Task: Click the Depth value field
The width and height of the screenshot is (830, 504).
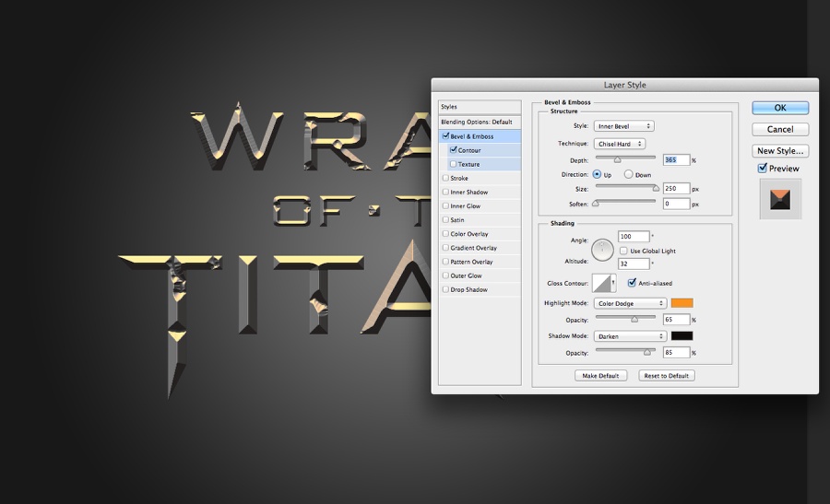Action: tap(677, 159)
